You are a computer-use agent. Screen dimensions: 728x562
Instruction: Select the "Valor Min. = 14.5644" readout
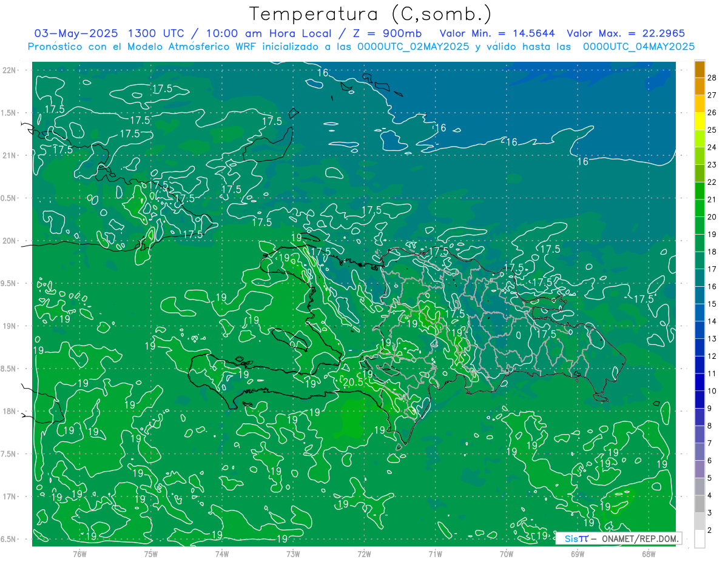pos(497,33)
